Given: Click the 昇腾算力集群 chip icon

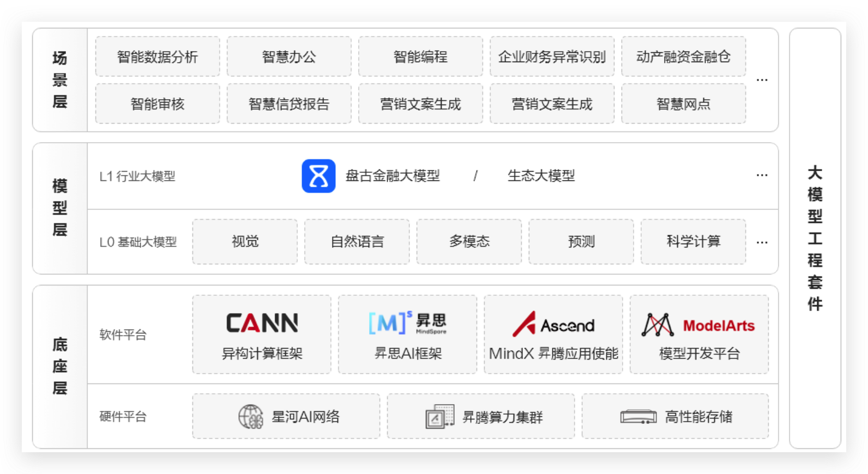Looking at the screenshot, I should click(x=439, y=417).
